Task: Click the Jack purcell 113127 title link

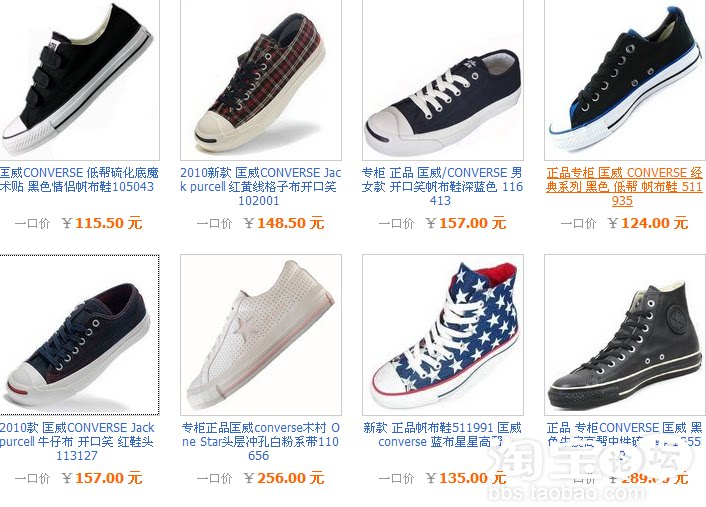Action: (77, 441)
